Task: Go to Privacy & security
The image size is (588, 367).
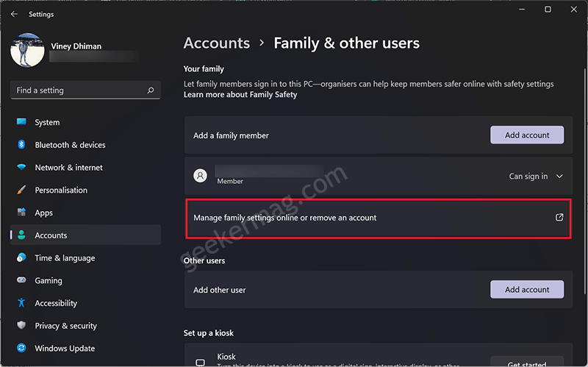Action: coord(85,326)
